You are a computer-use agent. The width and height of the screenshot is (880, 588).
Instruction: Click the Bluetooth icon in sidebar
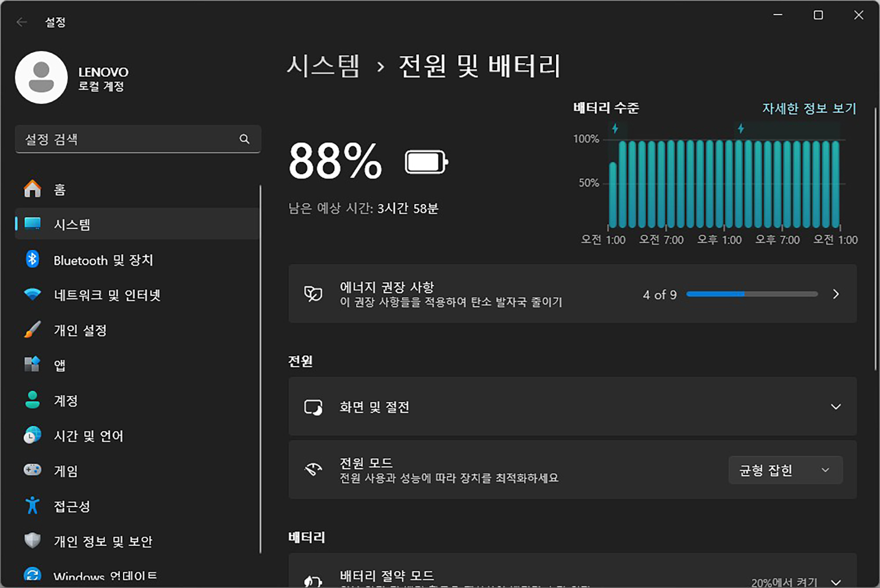[x=32, y=260]
